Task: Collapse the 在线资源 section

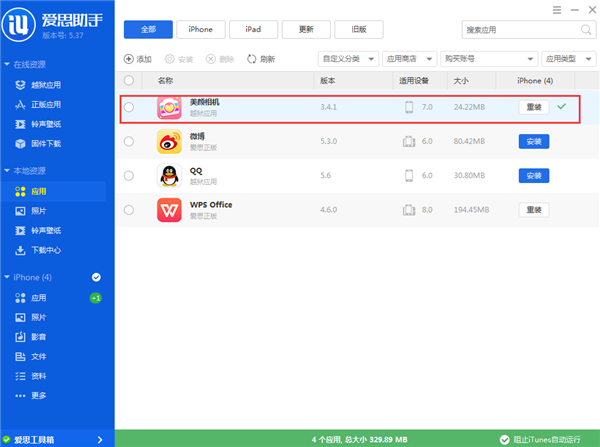Action: pyautogui.click(x=7, y=64)
